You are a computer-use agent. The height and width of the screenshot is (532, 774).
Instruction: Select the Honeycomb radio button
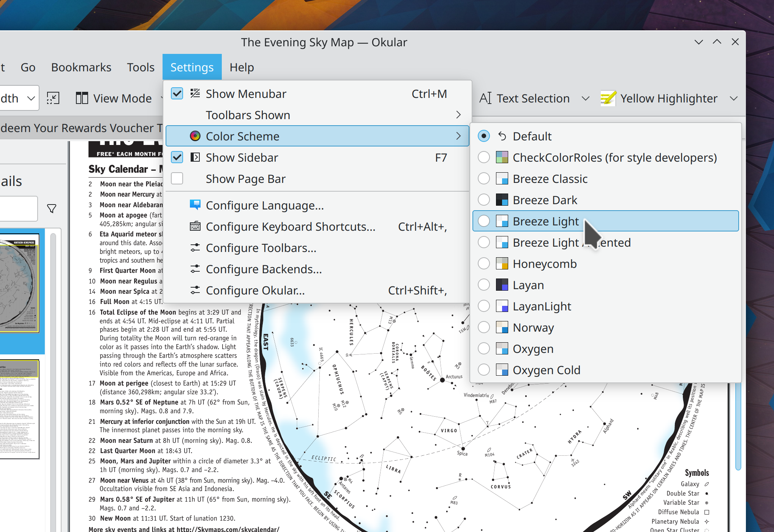tap(484, 264)
